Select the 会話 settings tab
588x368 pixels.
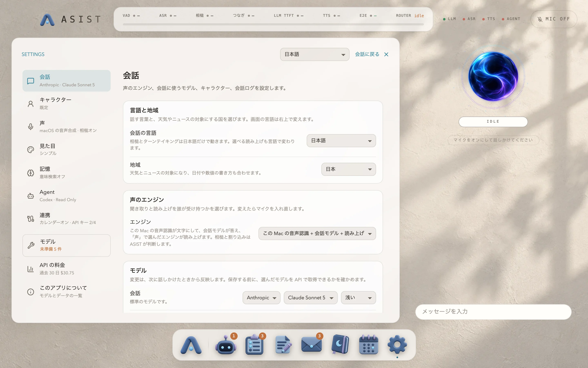pyautogui.click(x=67, y=81)
